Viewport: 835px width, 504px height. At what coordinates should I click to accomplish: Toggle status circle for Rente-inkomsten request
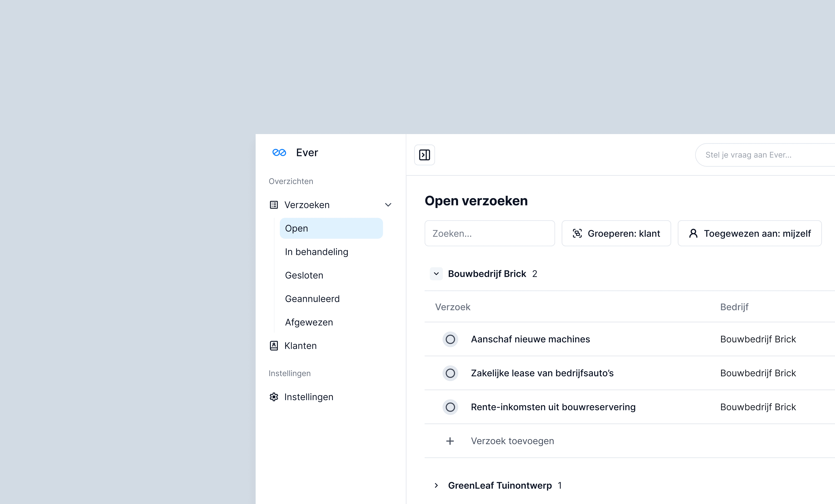coord(450,407)
